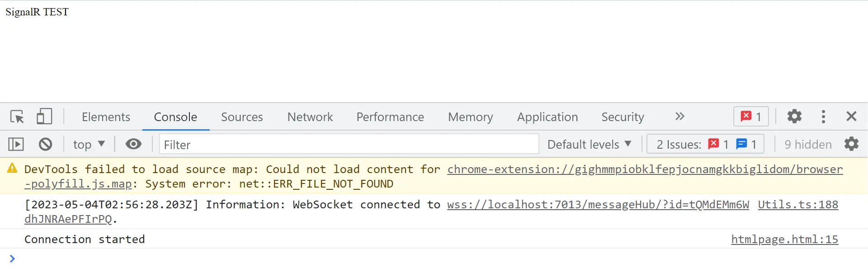Open the Utils.ts:188 source link
The image size is (868, 277).
tap(798, 205)
